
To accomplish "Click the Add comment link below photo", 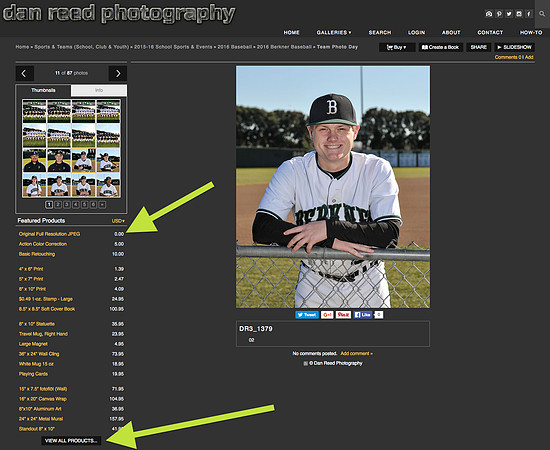I will tap(356, 354).
